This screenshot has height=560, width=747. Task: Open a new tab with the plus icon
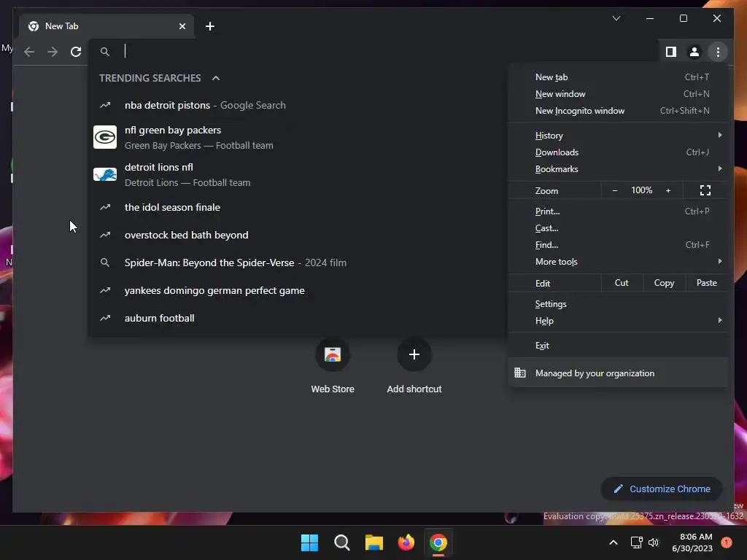click(210, 26)
